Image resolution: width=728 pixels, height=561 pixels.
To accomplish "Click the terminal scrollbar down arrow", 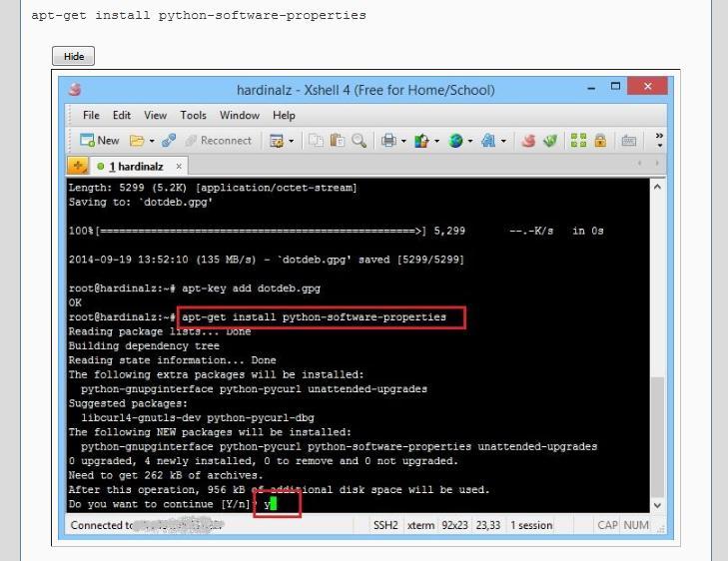I will (x=657, y=505).
